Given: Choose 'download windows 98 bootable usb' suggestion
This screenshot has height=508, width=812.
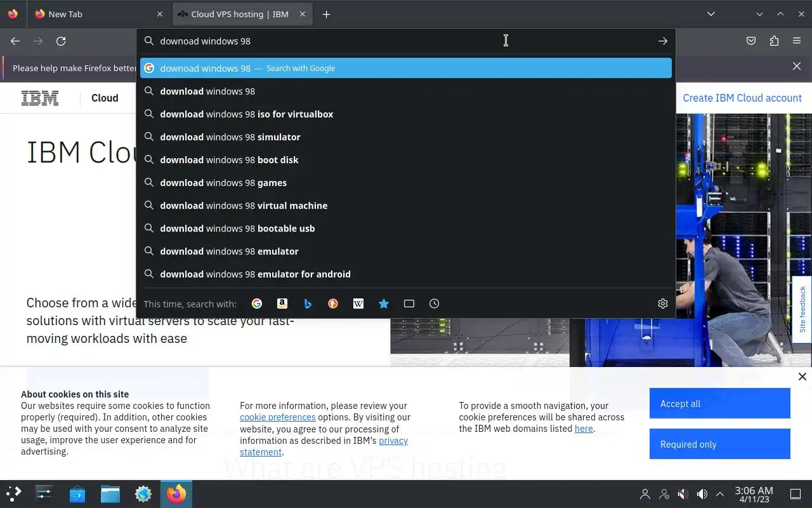Looking at the screenshot, I should [x=406, y=229].
